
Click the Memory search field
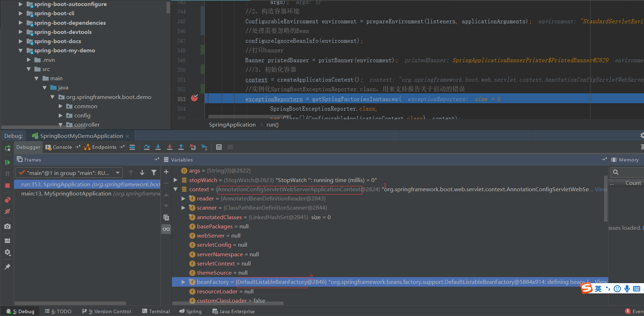point(628,172)
